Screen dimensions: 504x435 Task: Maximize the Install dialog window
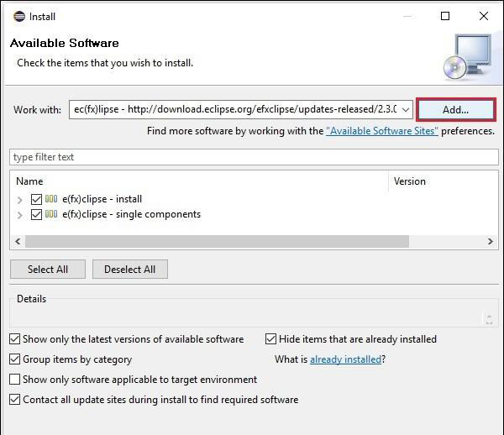(x=445, y=16)
